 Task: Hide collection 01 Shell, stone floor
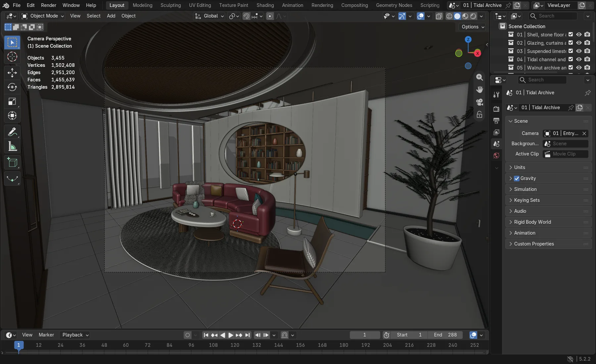tap(579, 34)
